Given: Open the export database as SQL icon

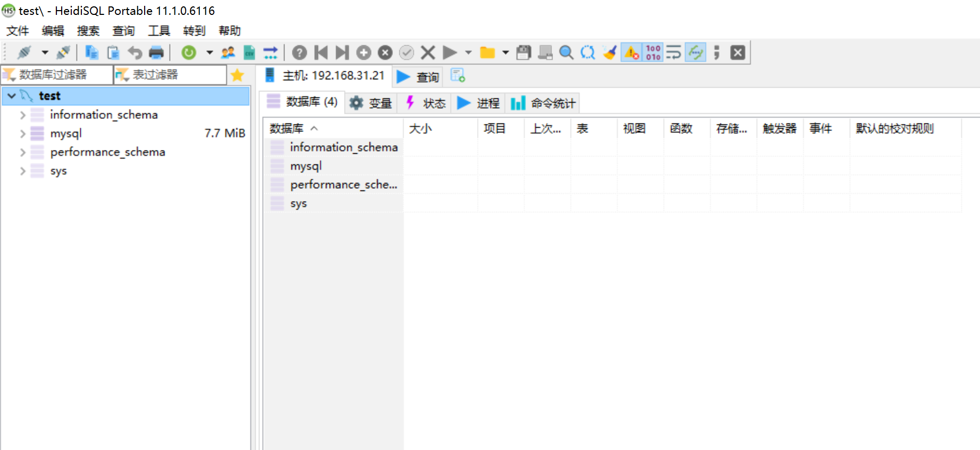Looking at the screenshot, I should tap(270, 52).
